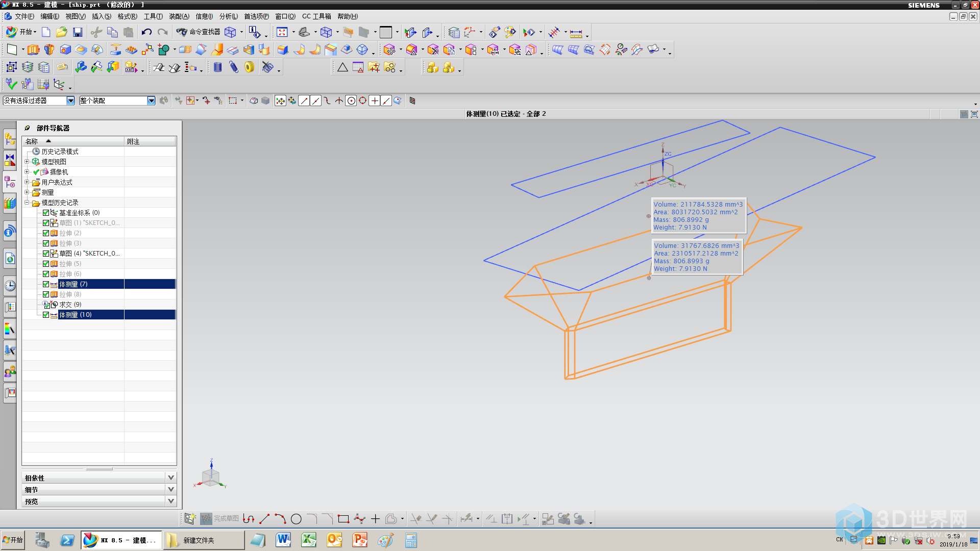Toggle checkbox for 草图 (4) SKETCH
Image resolution: width=980 pixels, height=551 pixels.
46,254
